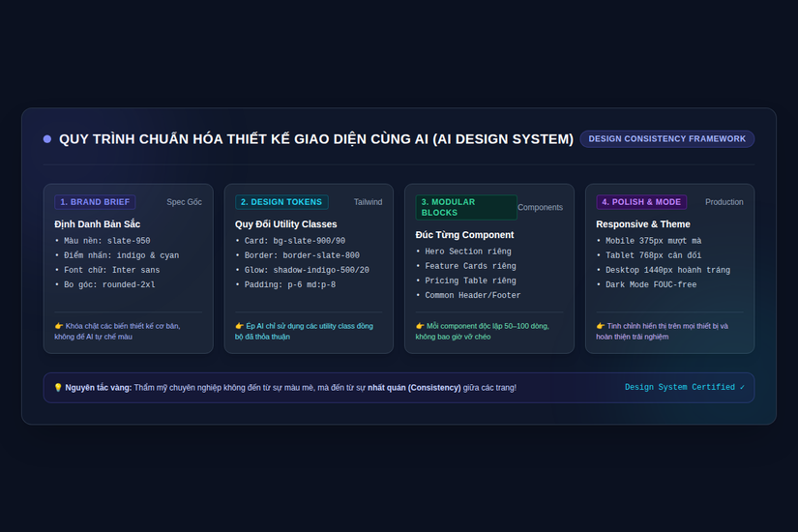Select the '2. Design Tokens' badge

tap(281, 202)
